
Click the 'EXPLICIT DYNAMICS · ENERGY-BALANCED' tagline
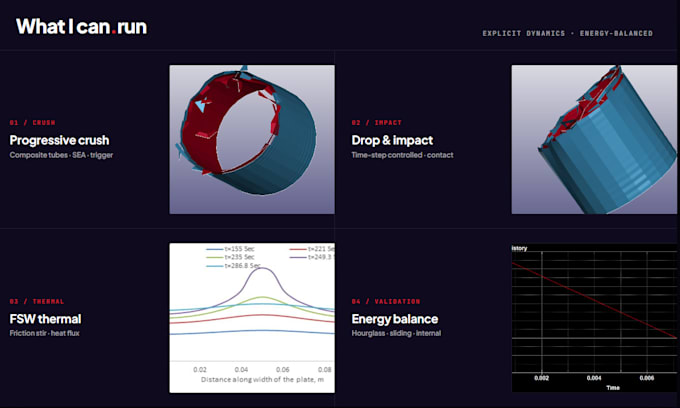coord(567,33)
